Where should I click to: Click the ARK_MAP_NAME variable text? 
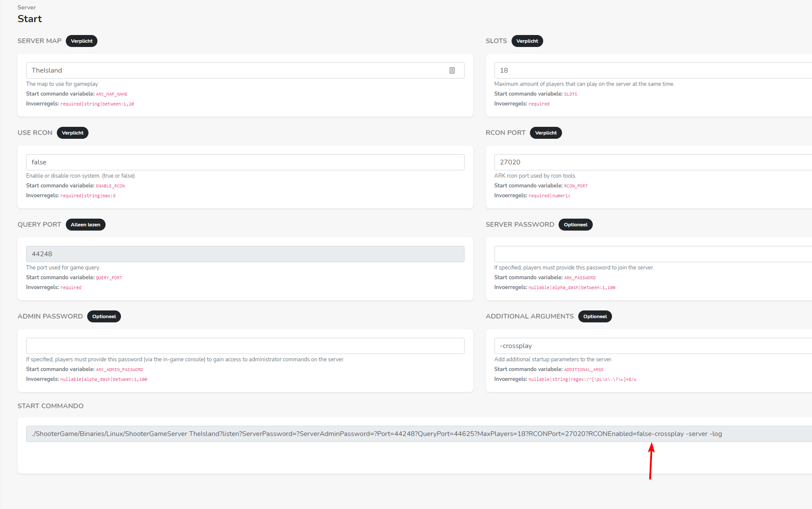[x=112, y=94]
